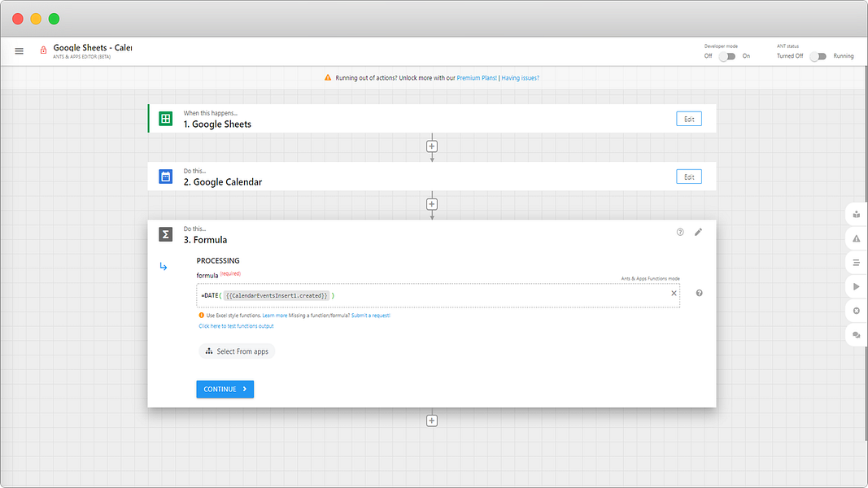Add step below Google Sheets
This screenshot has height=488, width=868.
(432, 146)
